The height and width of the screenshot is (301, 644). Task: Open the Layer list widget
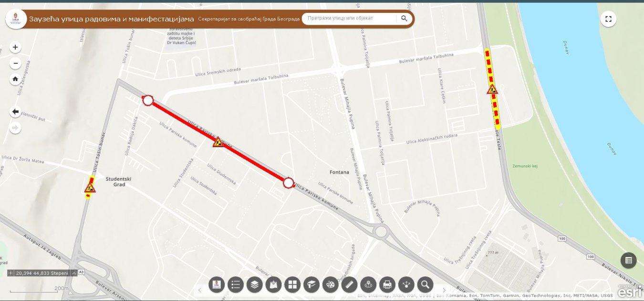(255, 285)
